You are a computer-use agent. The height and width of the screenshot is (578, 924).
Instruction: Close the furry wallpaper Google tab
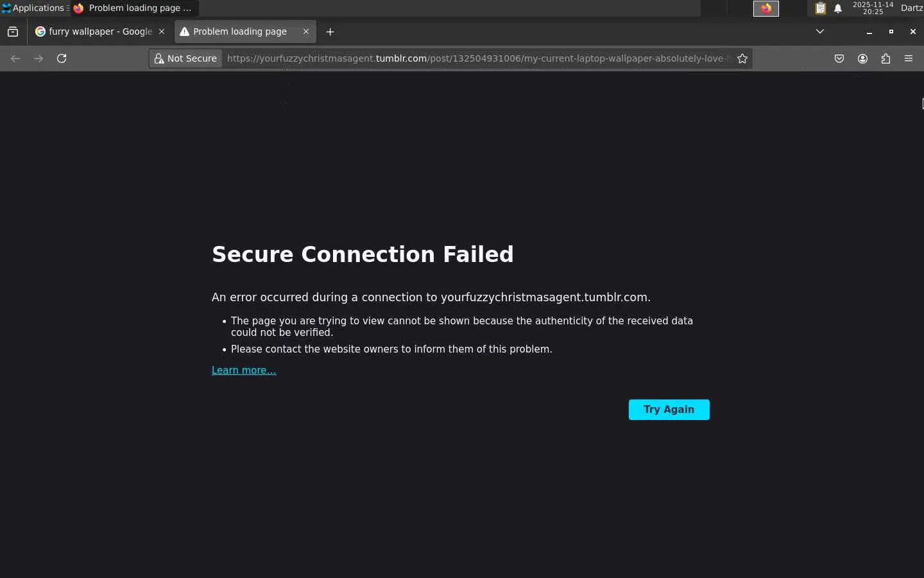tap(162, 31)
